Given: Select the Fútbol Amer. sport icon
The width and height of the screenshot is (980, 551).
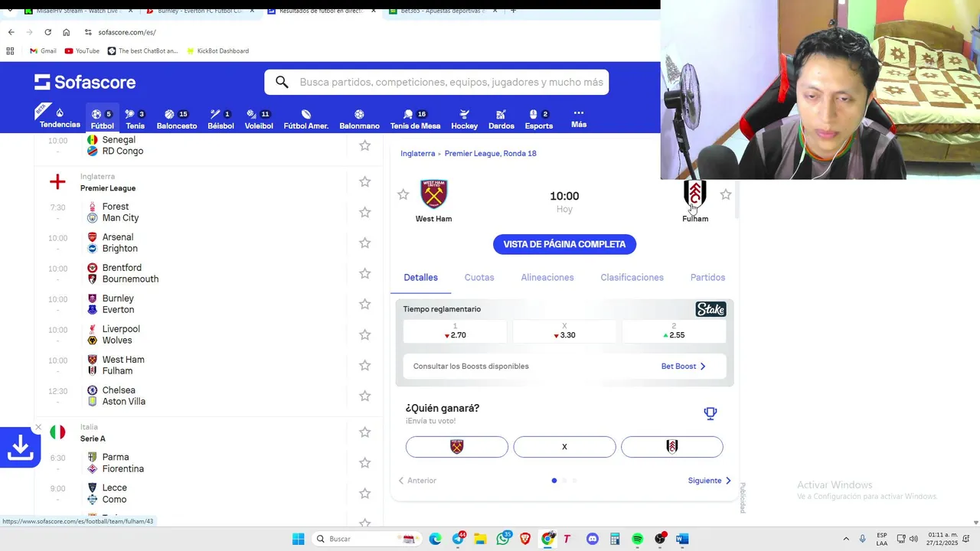Looking at the screenshot, I should [x=306, y=119].
